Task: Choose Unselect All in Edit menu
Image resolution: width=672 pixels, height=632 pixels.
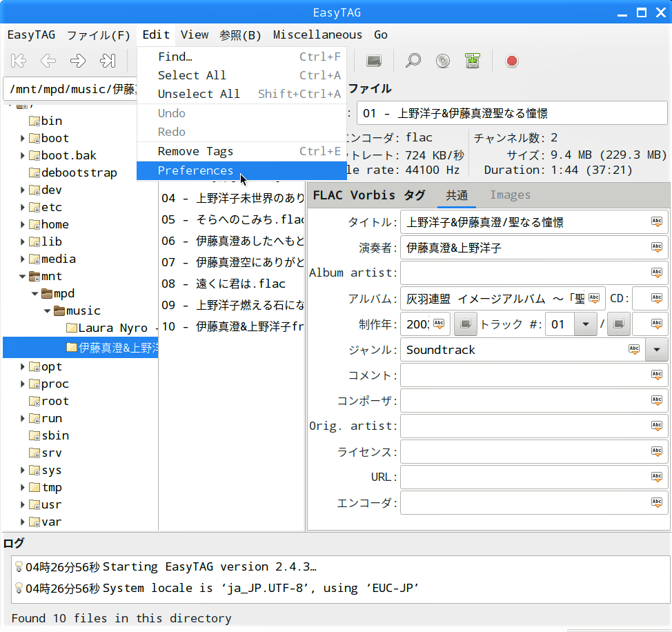Action: 241,95
